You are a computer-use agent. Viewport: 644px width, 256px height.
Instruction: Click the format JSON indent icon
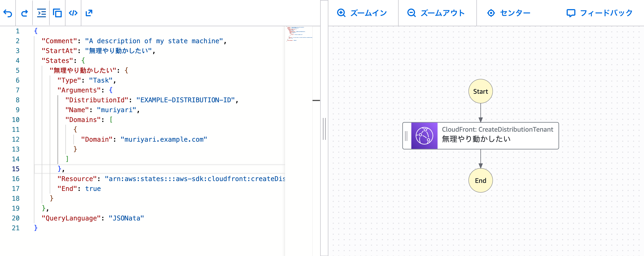41,13
